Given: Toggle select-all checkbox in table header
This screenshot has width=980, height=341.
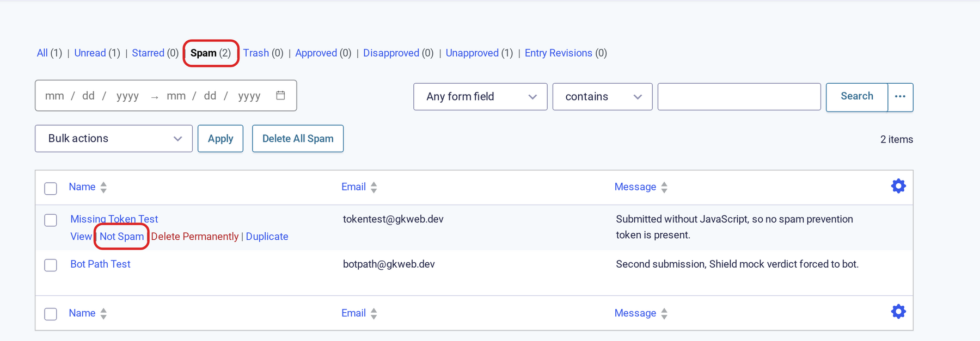Looking at the screenshot, I should (x=51, y=188).
